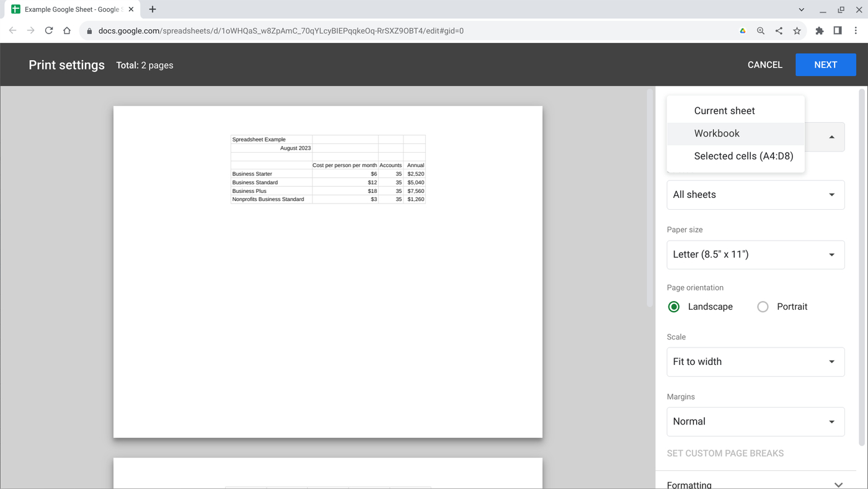Expand the Margins dropdown
868x489 pixels.
[x=755, y=421]
